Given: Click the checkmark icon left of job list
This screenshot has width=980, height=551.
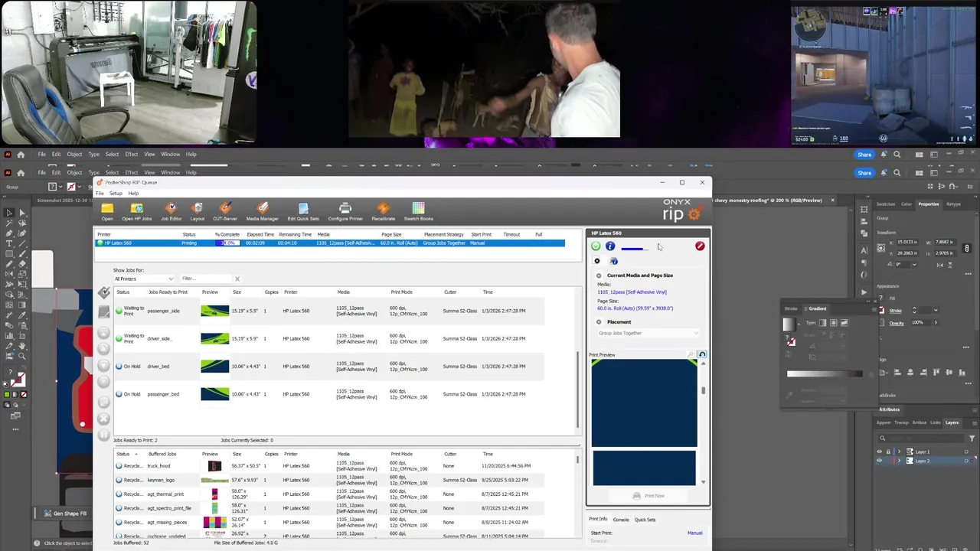Looking at the screenshot, I should click(x=104, y=292).
